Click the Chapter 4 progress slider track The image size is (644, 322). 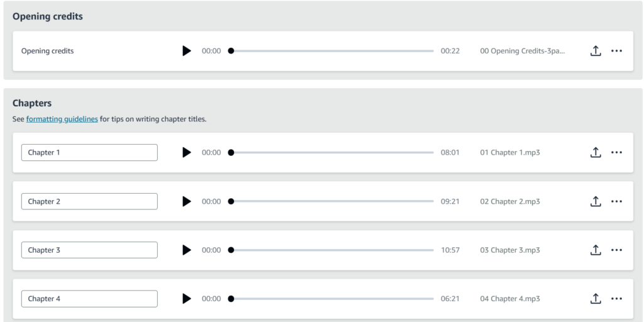[x=332, y=299]
